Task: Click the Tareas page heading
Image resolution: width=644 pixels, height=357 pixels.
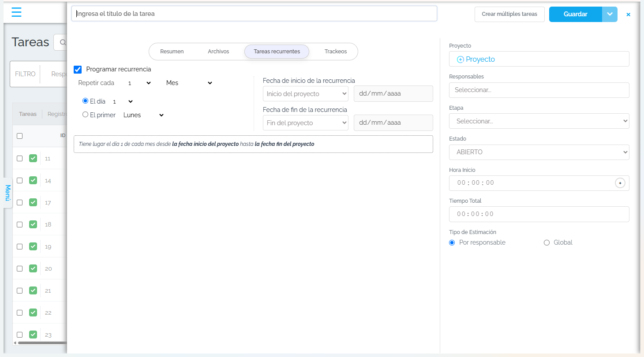Action: pos(30,42)
